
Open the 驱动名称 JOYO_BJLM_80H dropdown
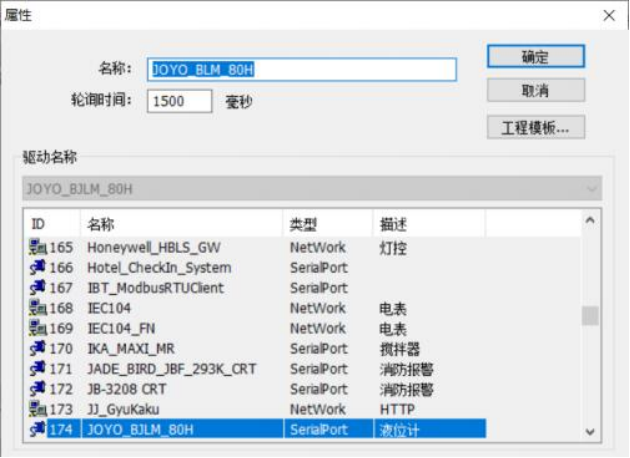point(312,188)
